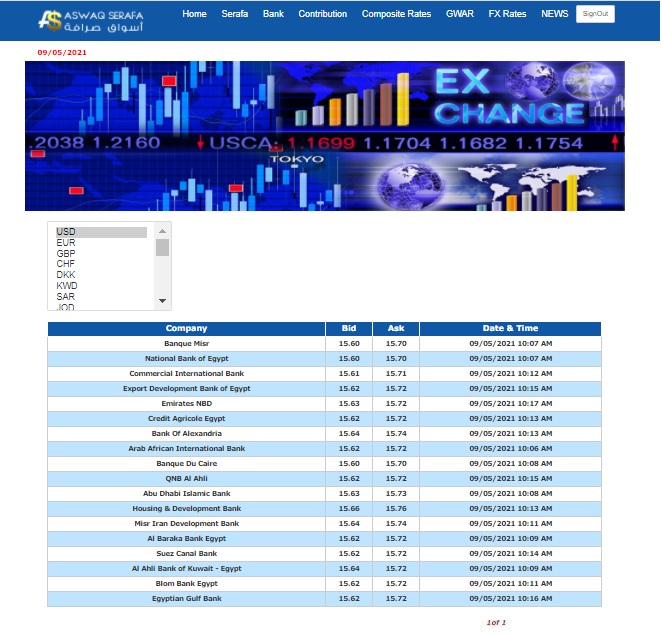Click the QNB Al Ahli name
662x635 pixels.
[187, 479]
